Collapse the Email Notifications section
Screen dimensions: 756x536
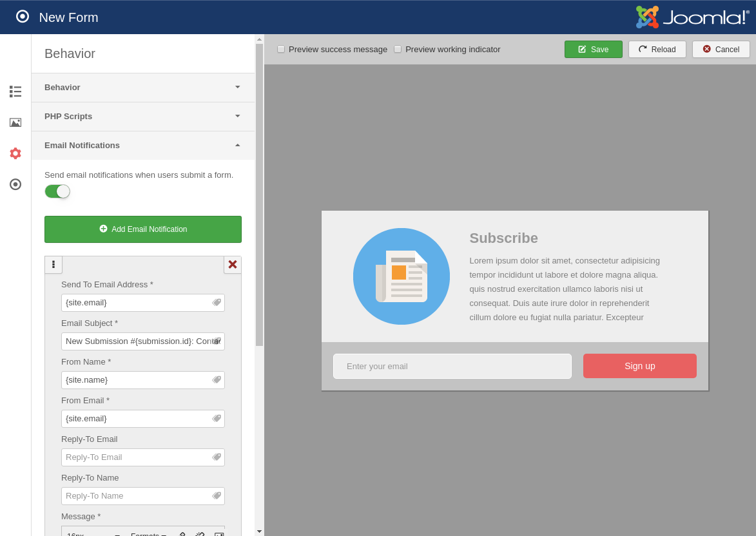pos(142,146)
